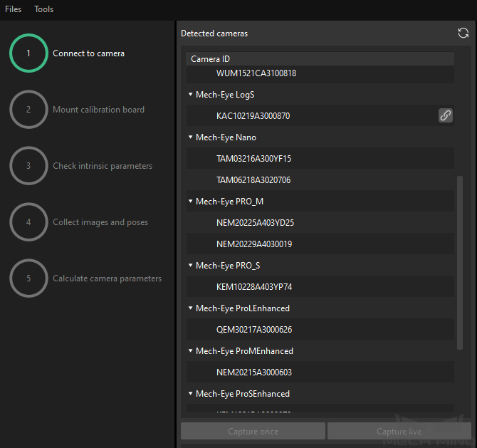Screen dimensions: 477x448
Task: Click the Camera ID column header
Action: [x=320, y=58]
